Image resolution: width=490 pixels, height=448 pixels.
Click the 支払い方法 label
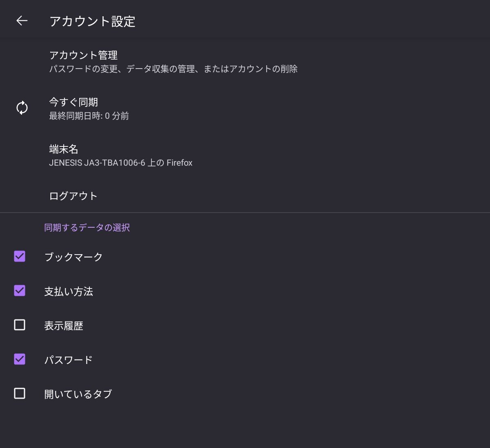point(69,291)
